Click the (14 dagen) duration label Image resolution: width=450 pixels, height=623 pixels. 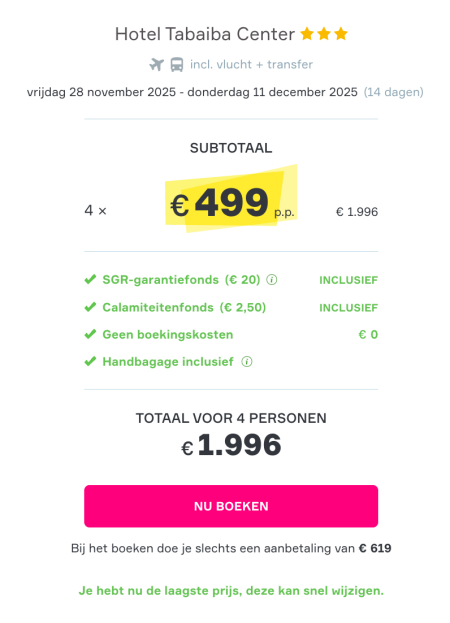(394, 92)
